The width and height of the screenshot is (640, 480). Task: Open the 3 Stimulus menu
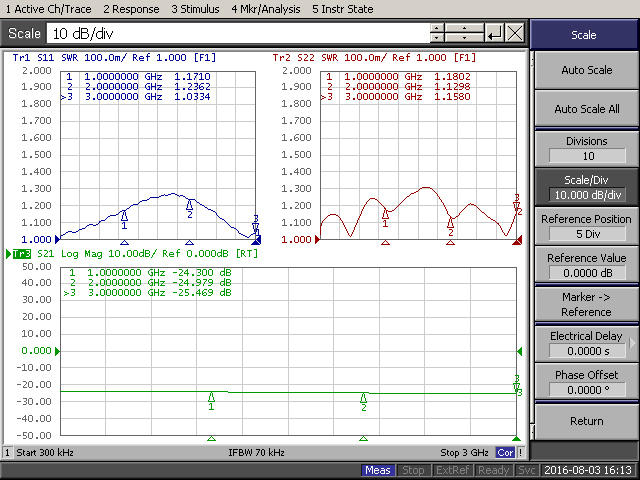point(195,9)
